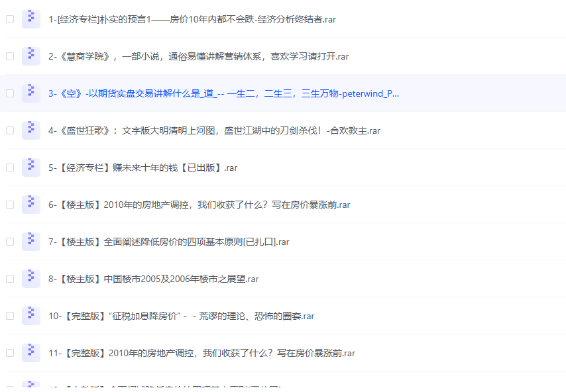Open the highlighted 3-《空》 file name link
The width and height of the screenshot is (566, 392).
tap(223, 93)
